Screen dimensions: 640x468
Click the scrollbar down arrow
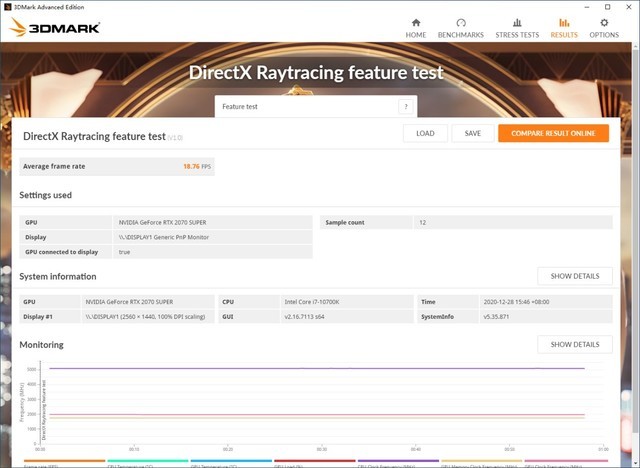[636, 464]
